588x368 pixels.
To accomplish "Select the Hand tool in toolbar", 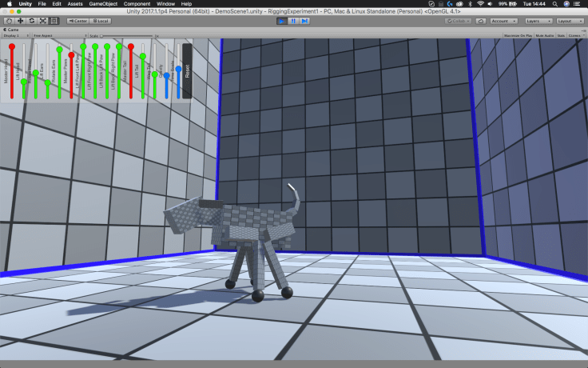I will 9,20.
